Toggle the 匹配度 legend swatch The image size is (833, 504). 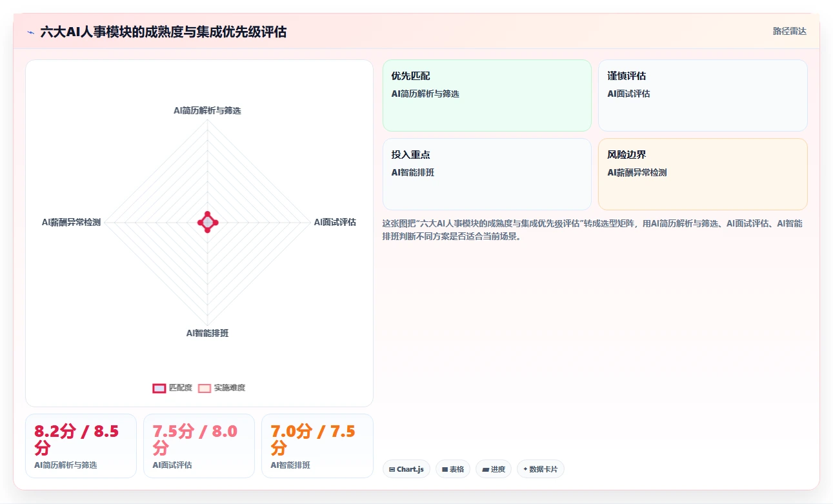[159, 388]
